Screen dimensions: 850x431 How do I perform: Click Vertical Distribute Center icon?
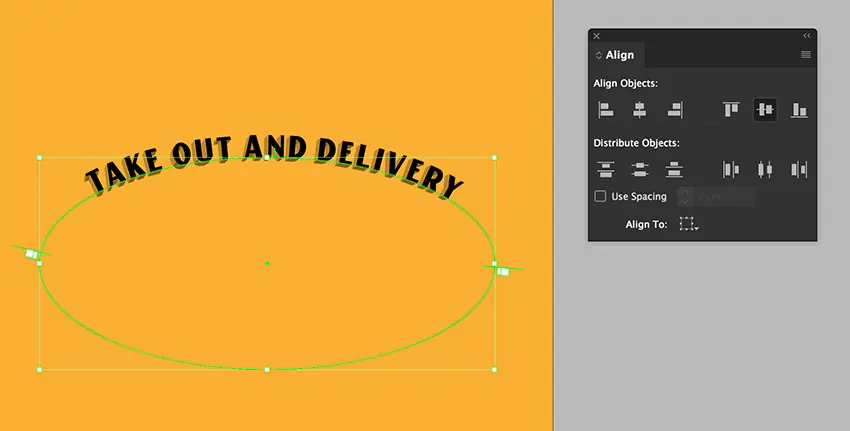[639, 170]
